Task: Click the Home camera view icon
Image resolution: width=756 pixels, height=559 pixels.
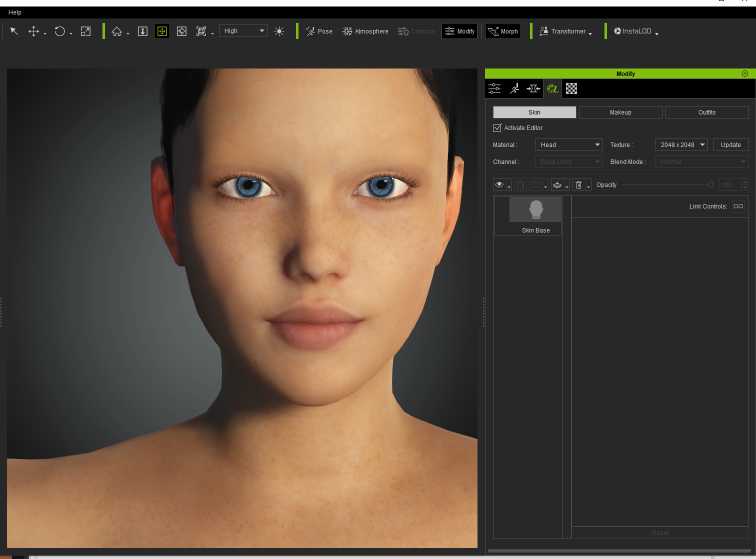Action: 117,31
